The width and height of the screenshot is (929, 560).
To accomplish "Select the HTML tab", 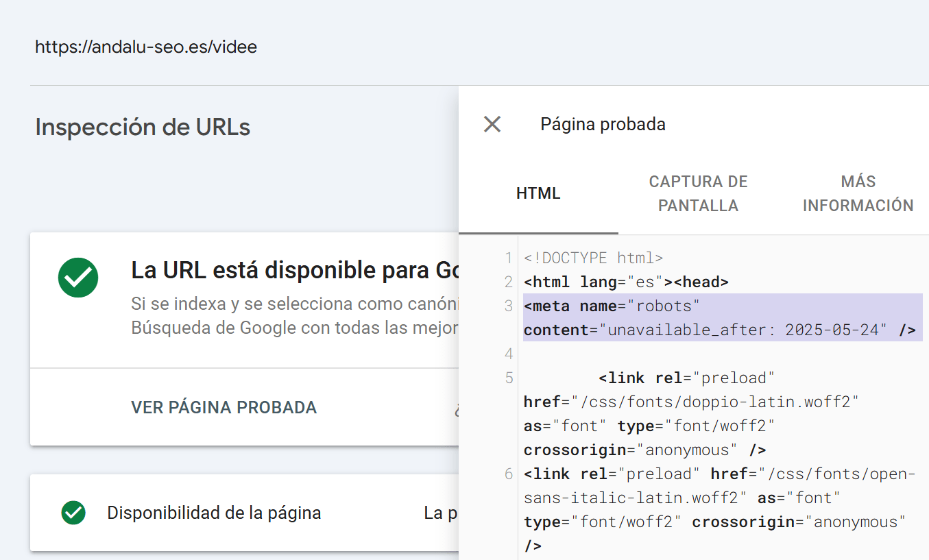I will tap(538, 193).
